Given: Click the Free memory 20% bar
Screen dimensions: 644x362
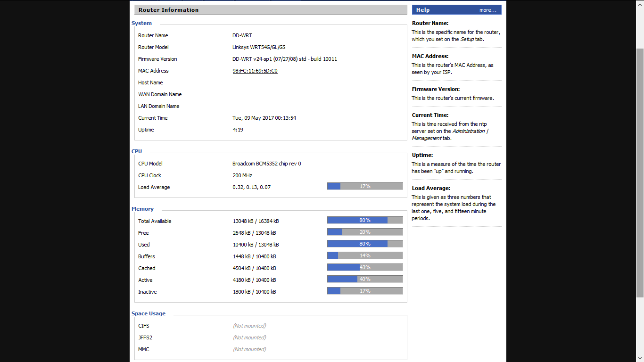Looking at the screenshot, I should pos(365,232).
